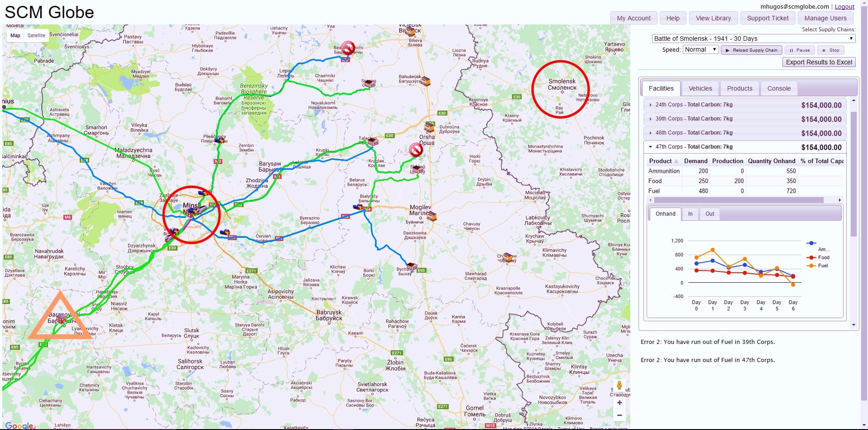Click the Quantity Onhand column header
This screenshot has height=430, width=868.
click(771, 161)
